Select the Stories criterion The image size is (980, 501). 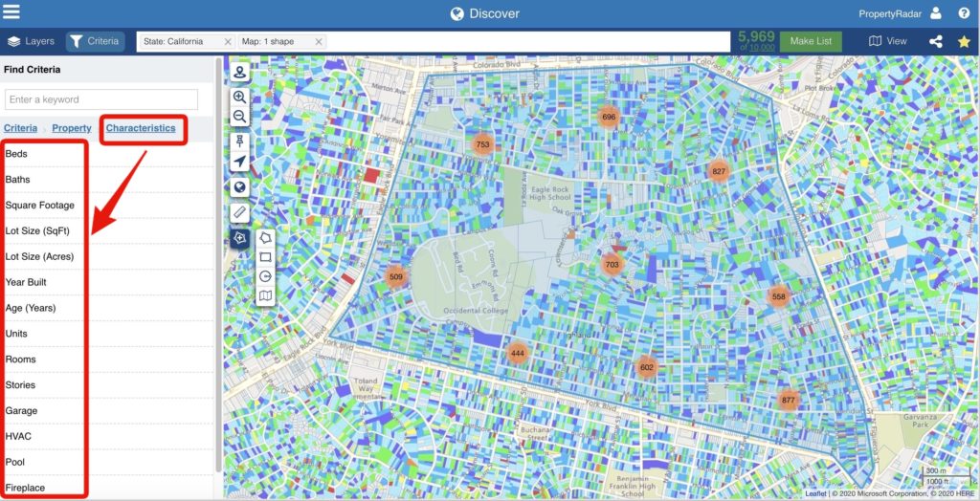(107, 384)
